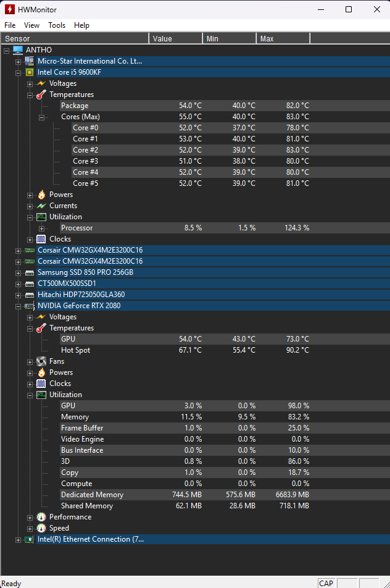Click the CAP indicator in status bar
This screenshot has height=588, width=390.
point(326,584)
